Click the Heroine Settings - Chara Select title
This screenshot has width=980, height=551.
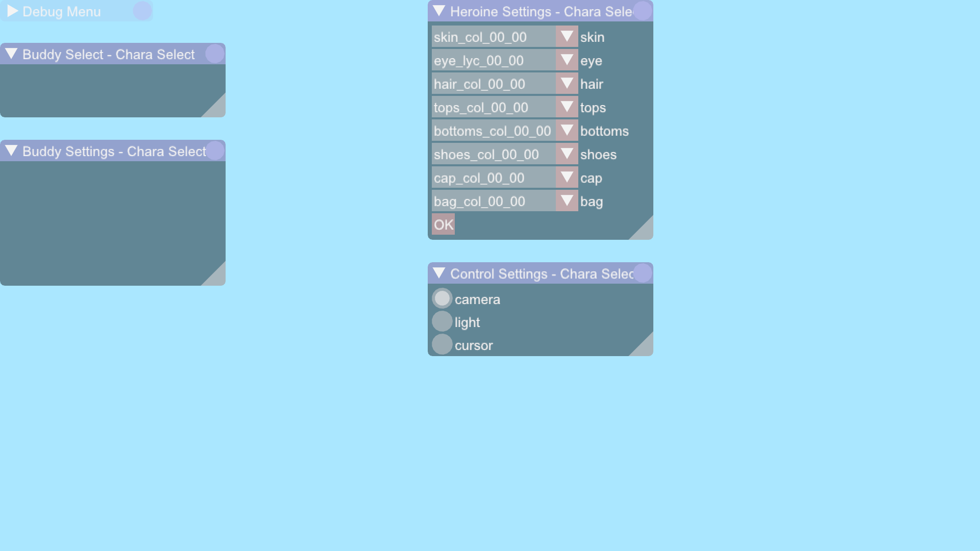coord(542,12)
